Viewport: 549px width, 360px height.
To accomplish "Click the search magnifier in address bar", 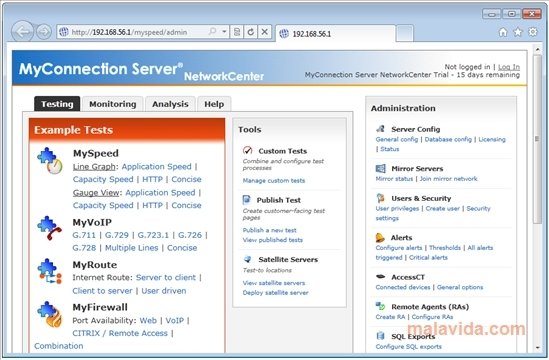I will click(x=212, y=32).
